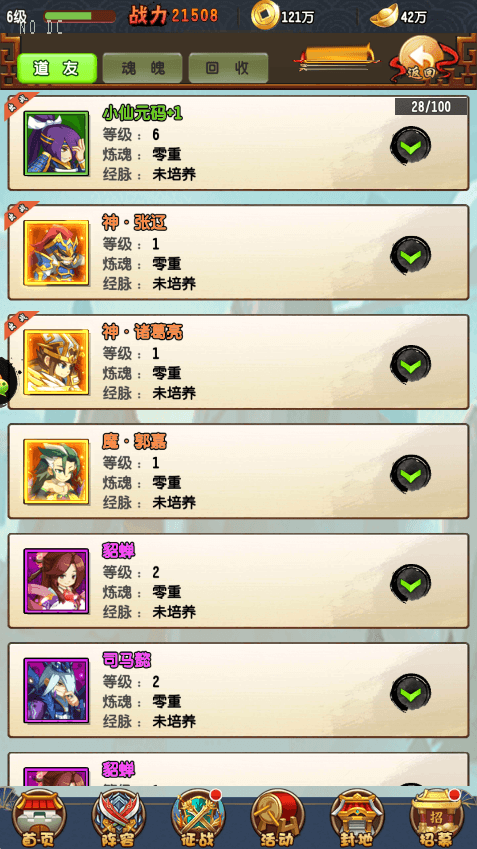The width and height of the screenshot is (477, 849).
Task: Tap the 神·张辽 hero portrait
Action: coord(56,253)
